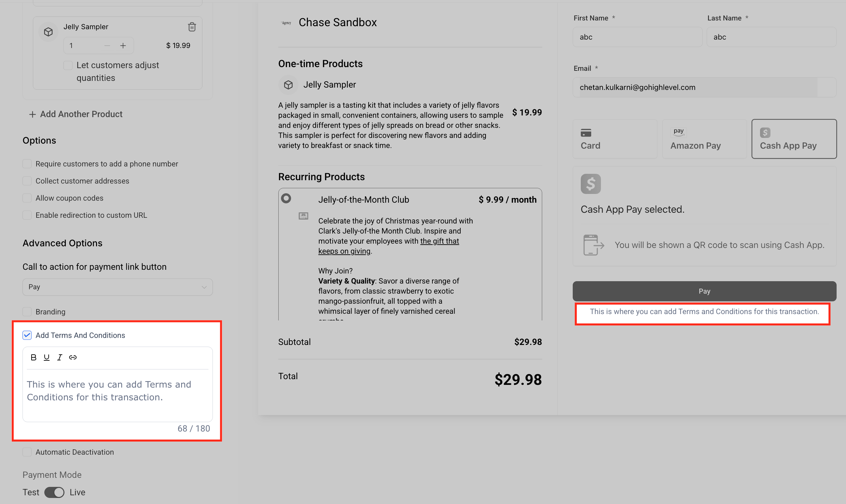Click the large Cash App dollar icon
This screenshot has height=504, width=846.
pyautogui.click(x=591, y=184)
